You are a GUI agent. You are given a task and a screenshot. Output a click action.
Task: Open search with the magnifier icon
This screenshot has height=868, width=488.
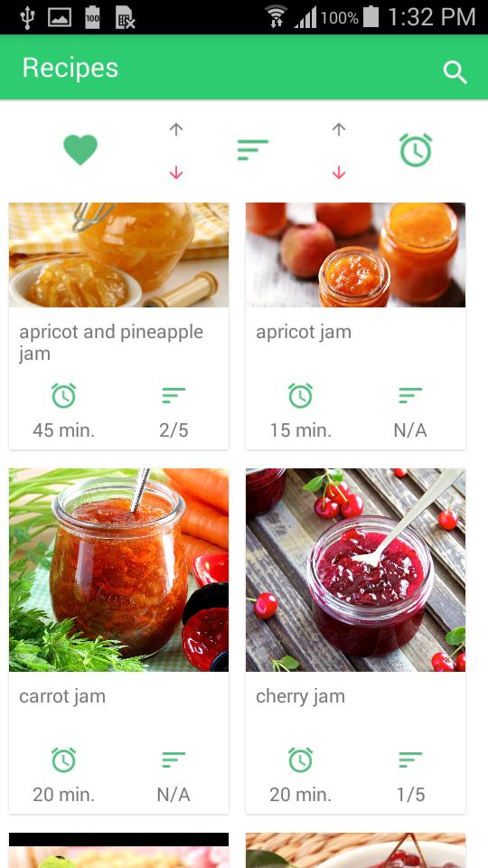[455, 72]
